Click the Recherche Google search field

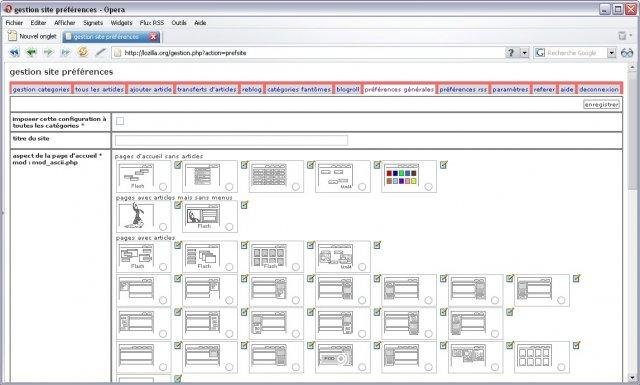click(576, 53)
